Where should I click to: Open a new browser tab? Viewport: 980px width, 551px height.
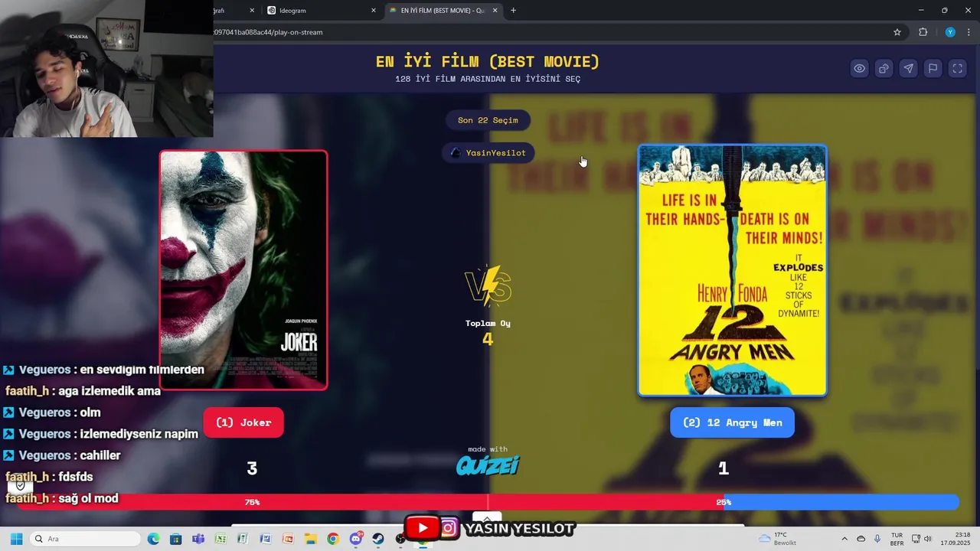pyautogui.click(x=513, y=11)
